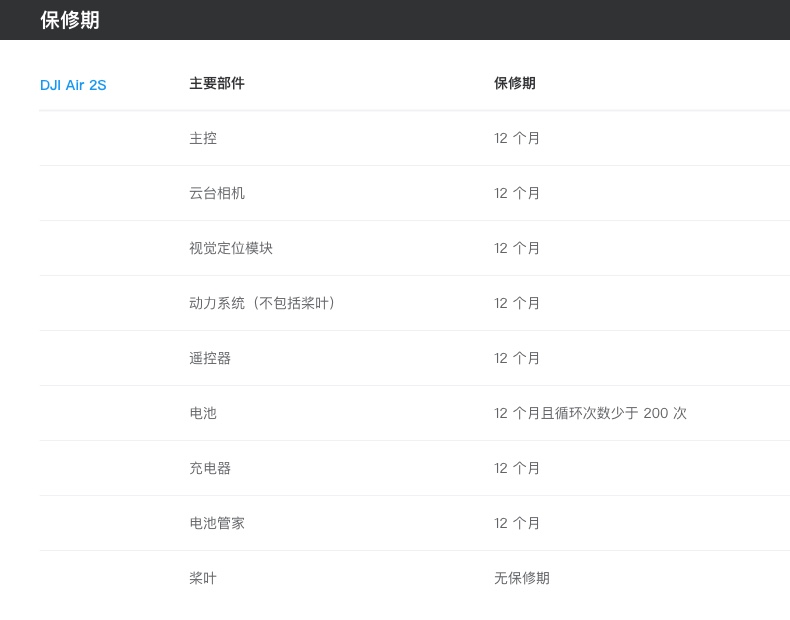This screenshot has height=620, width=790.
Task: Click the 12 个月 value for 主控
Action: pyautogui.click(x=516, y=138)
